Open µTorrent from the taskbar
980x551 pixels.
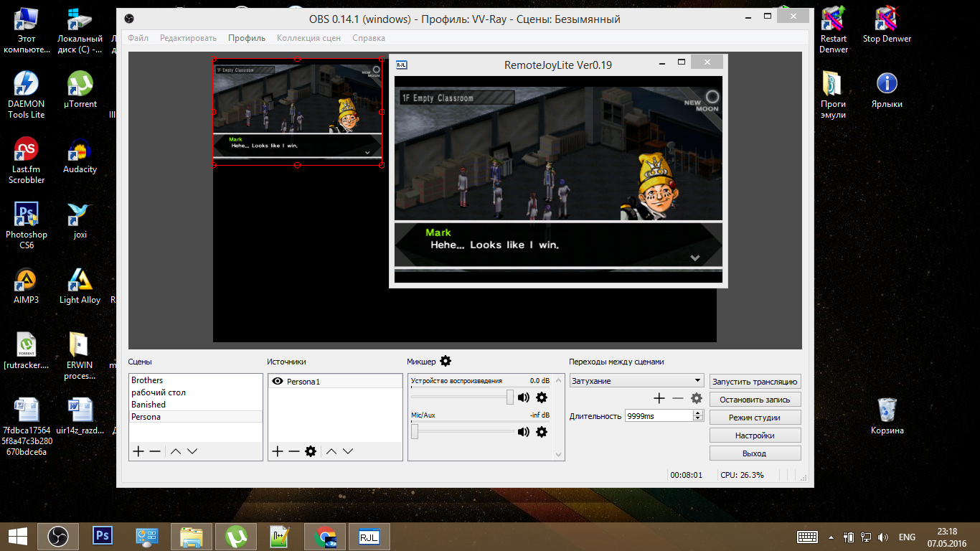(236, 536)
